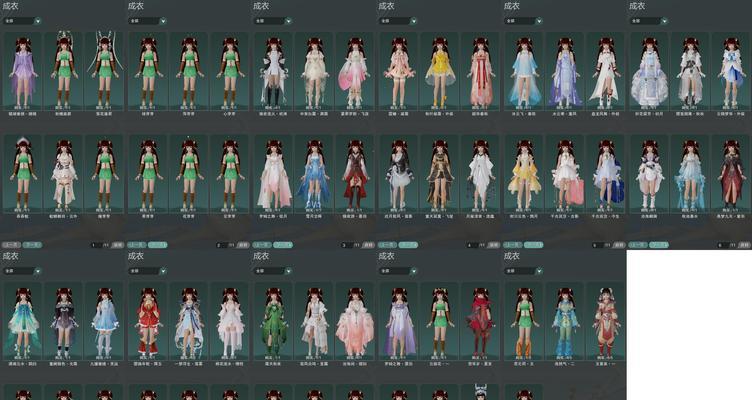Select the blue-teal trouser outfit
The height and width of the screenshot is (400, 752).
[x=565, y=321]
